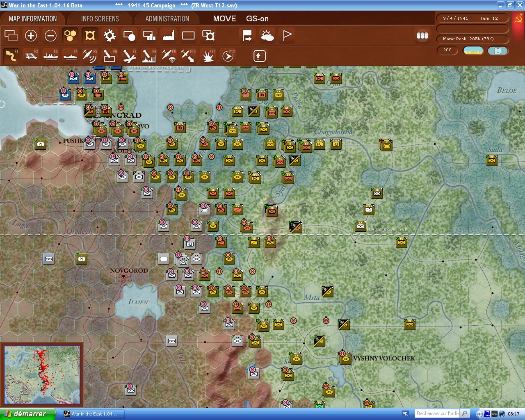Toggle the hex grid display

(70, 36)
